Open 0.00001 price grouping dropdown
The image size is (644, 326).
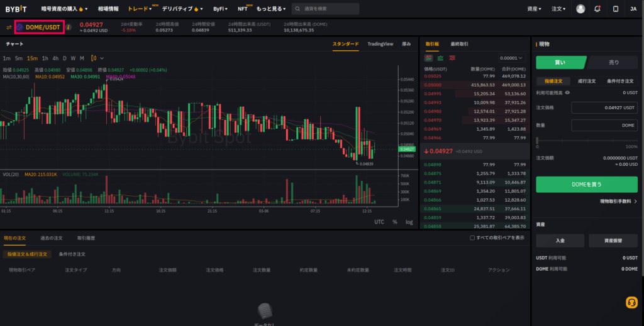pos(511,58)
